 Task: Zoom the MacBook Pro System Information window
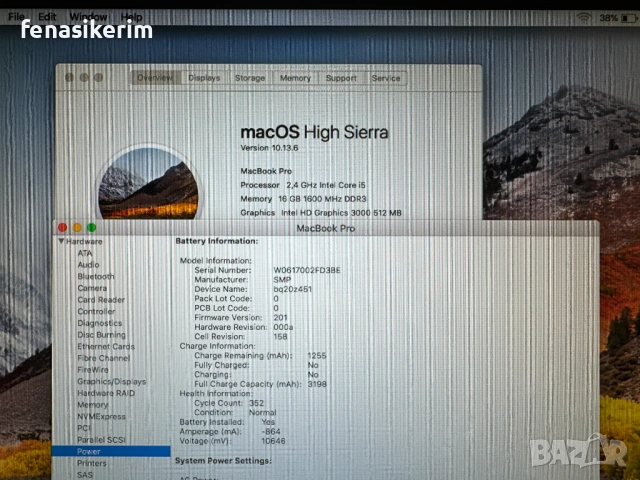pos(92,228)
